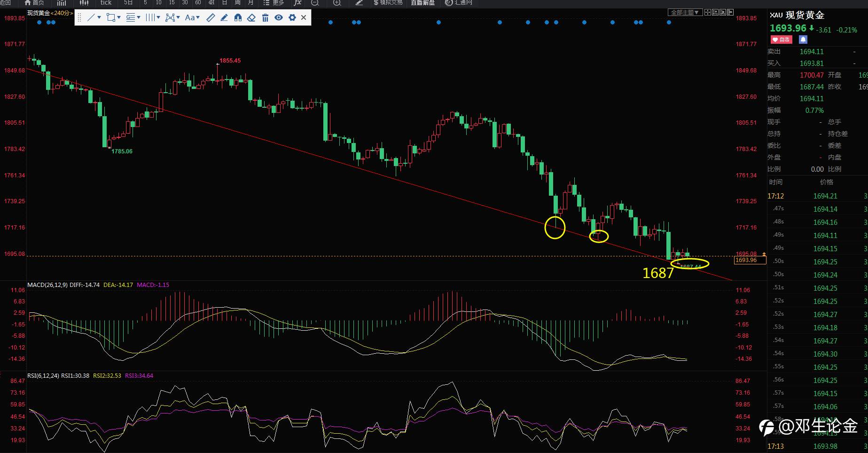
Task: Switch to the tick chart period
Action: coord(106,2)
